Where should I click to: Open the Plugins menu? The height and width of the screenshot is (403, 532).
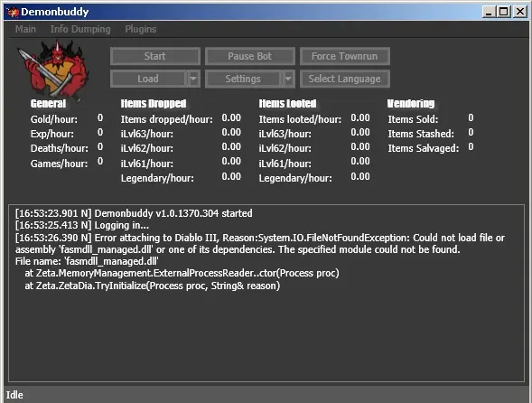141,29
